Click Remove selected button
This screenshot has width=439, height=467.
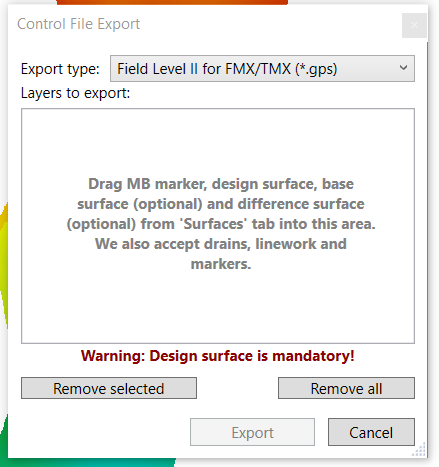pos(109,388)
